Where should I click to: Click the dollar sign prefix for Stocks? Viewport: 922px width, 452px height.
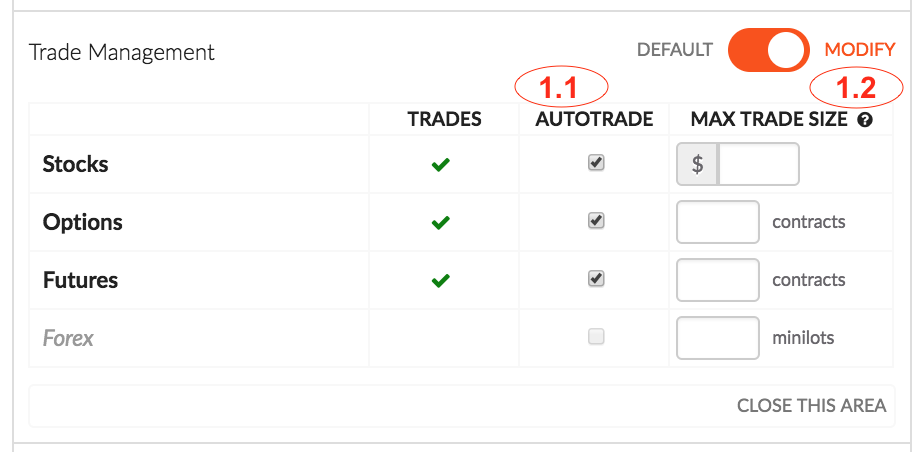click(x=697, y=164)
